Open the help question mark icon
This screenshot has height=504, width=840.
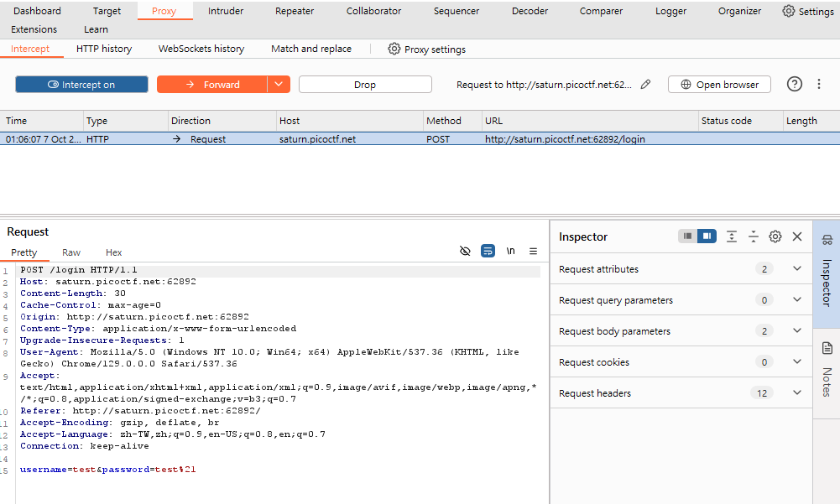point(795,84)
